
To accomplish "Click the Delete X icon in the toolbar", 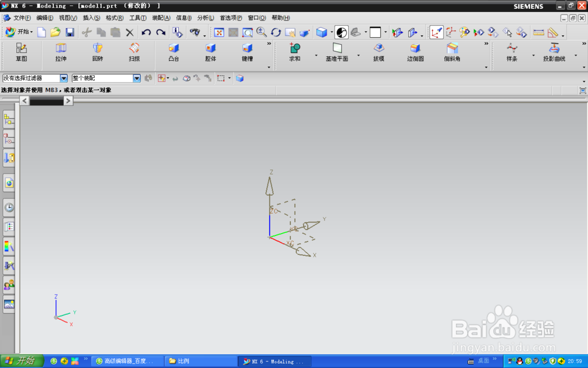I will pyautogui.click(x=130, y=32).
